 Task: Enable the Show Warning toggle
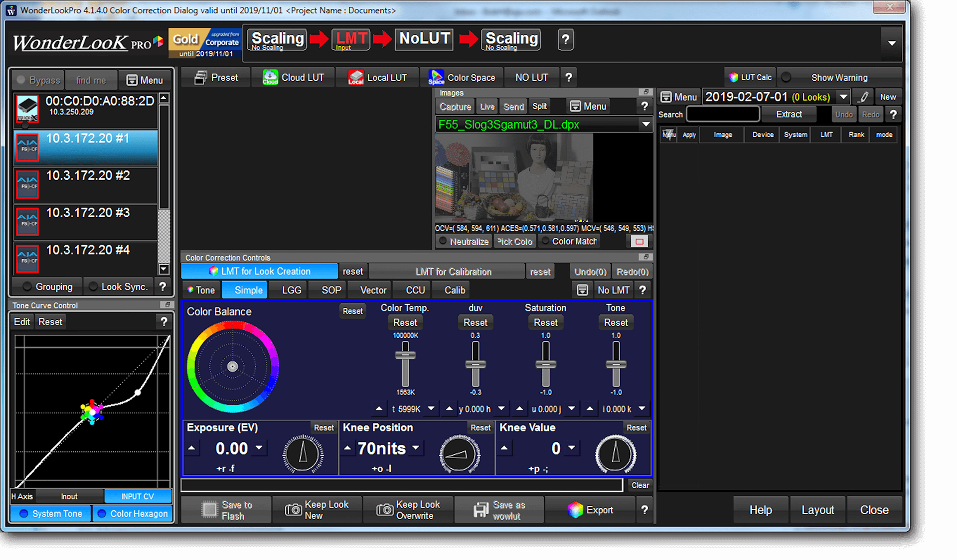click(x=787, y=78)
